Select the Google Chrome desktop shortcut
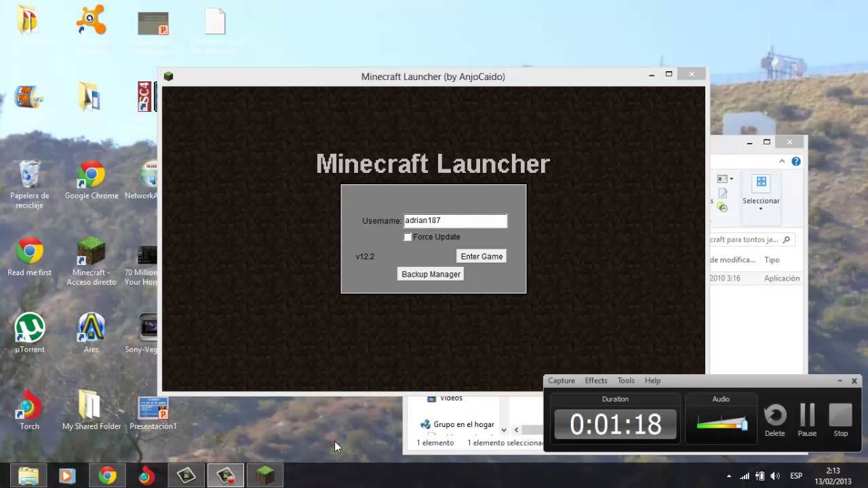868x488 pixels. coord(91,180)
